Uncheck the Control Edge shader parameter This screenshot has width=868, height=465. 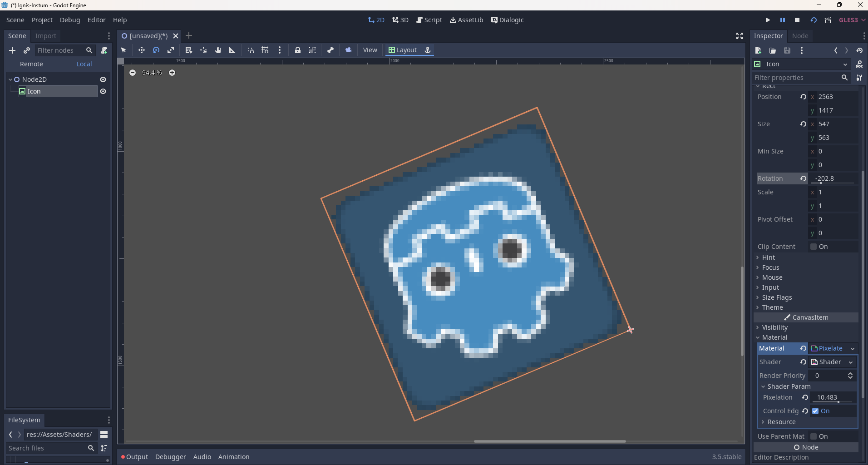pos(815,411)
